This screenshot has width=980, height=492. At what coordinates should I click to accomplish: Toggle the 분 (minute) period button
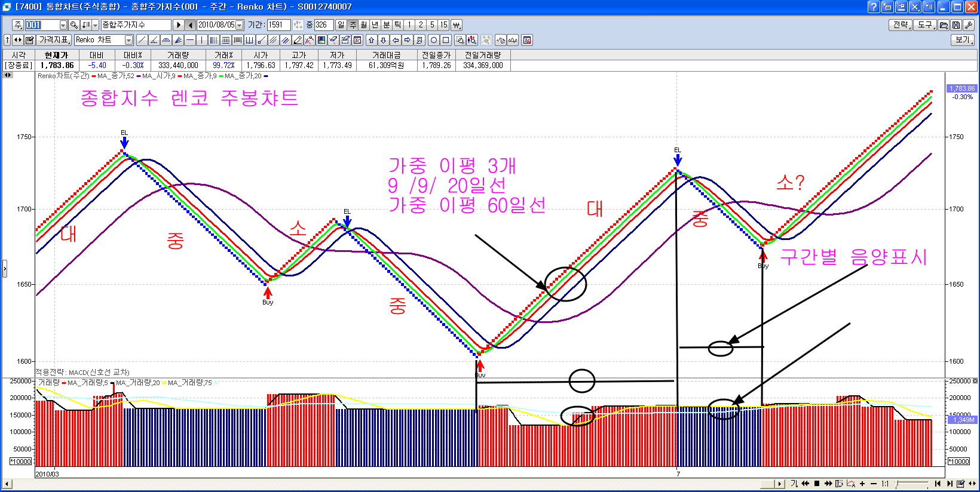coord(386,25)
